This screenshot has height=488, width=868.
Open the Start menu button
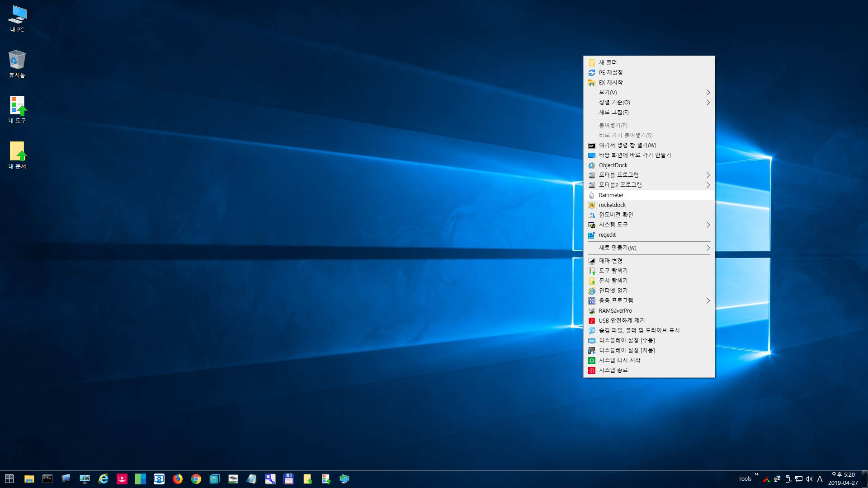(x=9, y=479)
